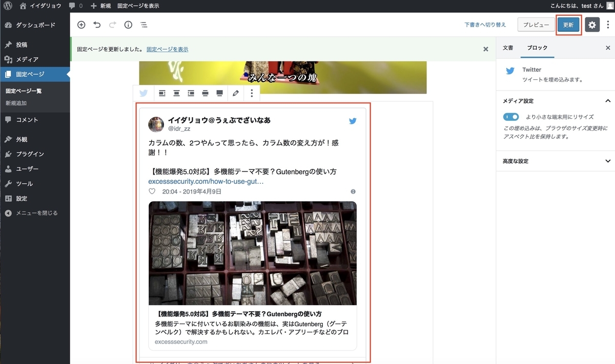The height and width of the screenshot is (364, 615).
Task: Click 固定ページを表示 link in notice
Action: [167, 49]
